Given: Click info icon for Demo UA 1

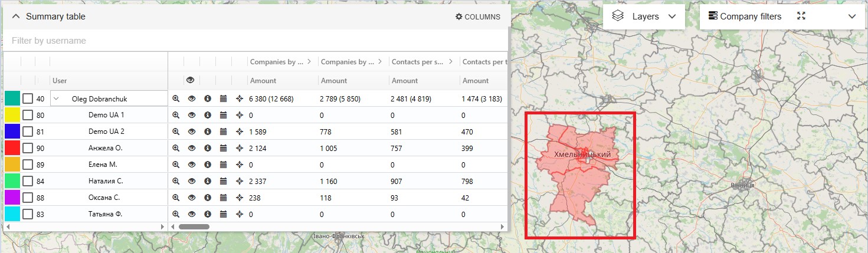Looking at the screenshot, I should (x=208, y=116).
